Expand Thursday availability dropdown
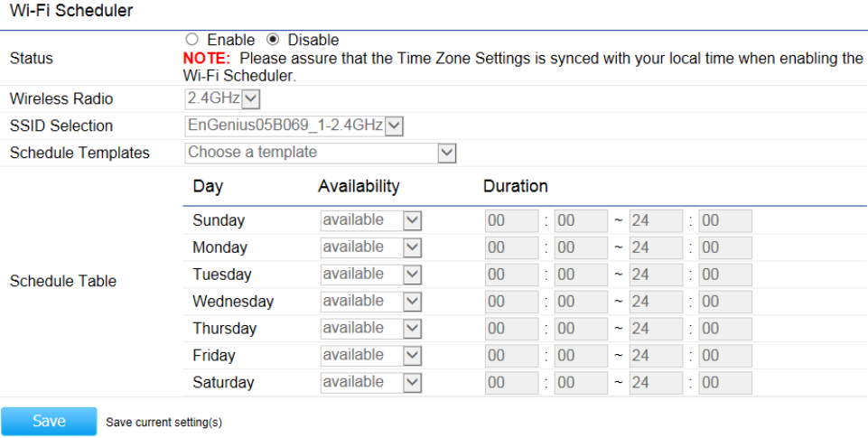 [371, 329]
